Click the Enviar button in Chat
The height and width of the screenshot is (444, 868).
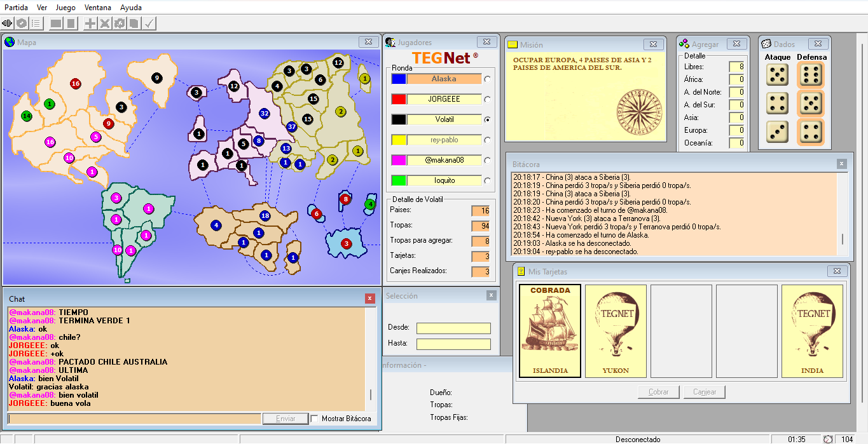(286, 419)
